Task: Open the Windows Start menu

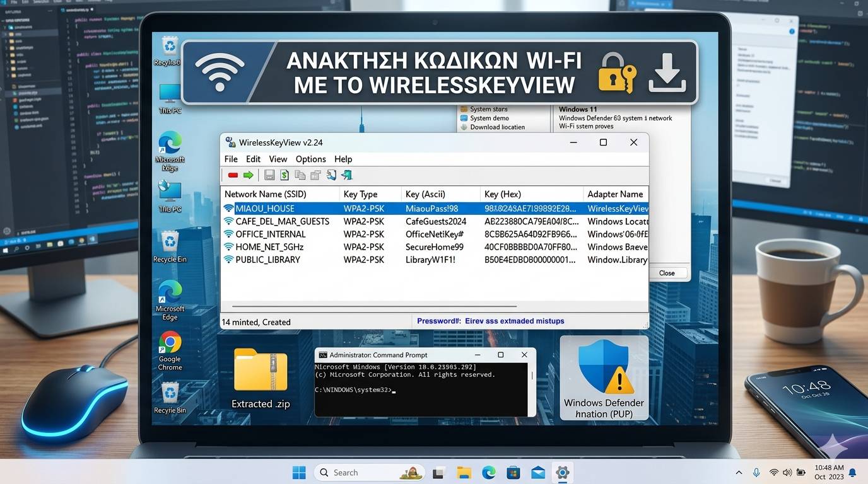Action: (x=299, y=473)
